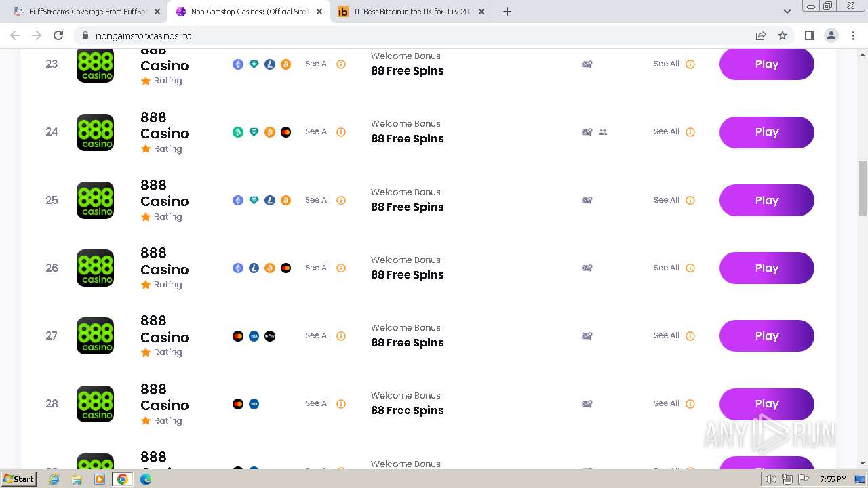Viewport: 868px width, 488px height.
Task: Click the star rating icon in row 25
Action: pos(145,216)
